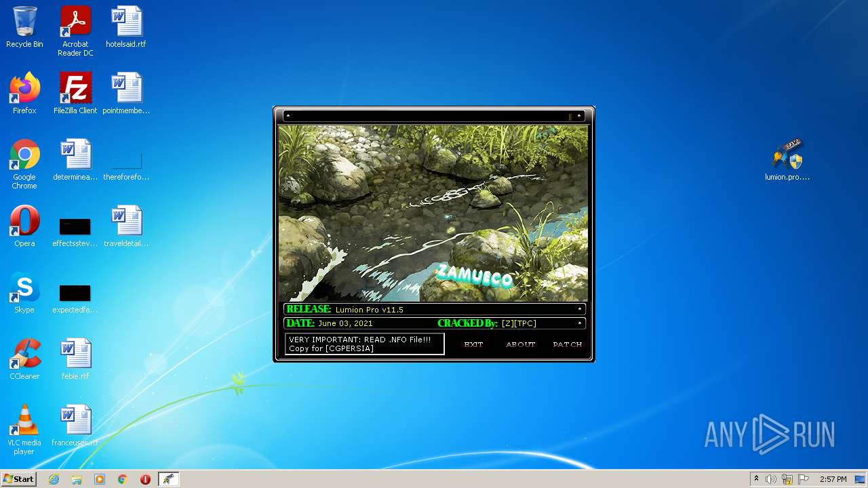Click the EXIT button in patcher
The height and width of the screenshot is (488, 868).
pyautogui.click(x=473, y=344)
